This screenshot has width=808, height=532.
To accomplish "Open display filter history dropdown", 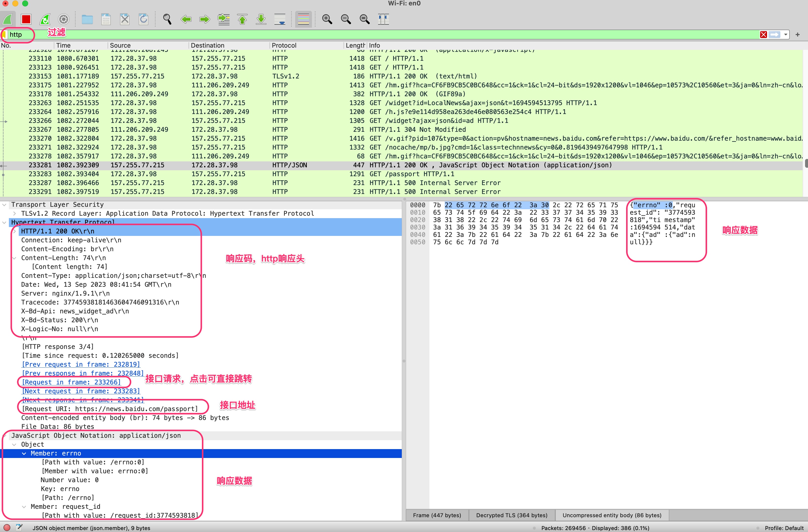I will point(786,34).
